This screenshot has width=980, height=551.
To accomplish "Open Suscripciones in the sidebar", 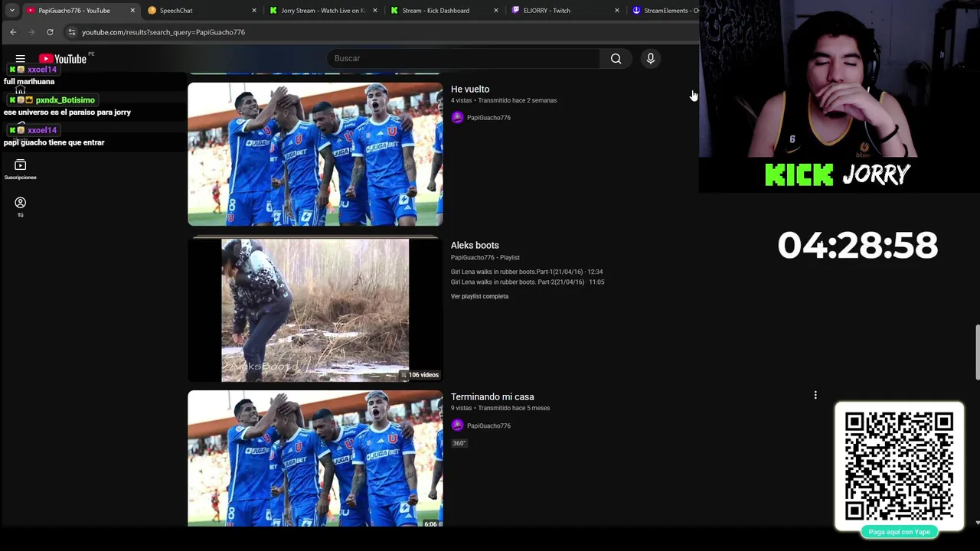I will click(20, 170).
